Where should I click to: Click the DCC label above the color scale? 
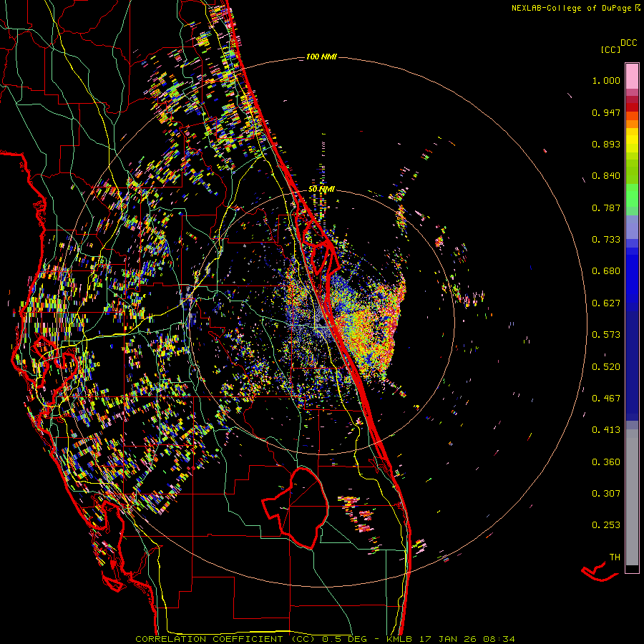pyautogui.click(x=629, y=43)
